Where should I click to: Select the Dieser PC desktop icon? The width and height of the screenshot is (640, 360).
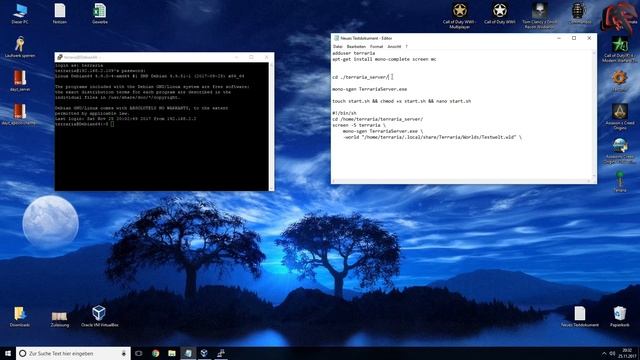[20, 13]
